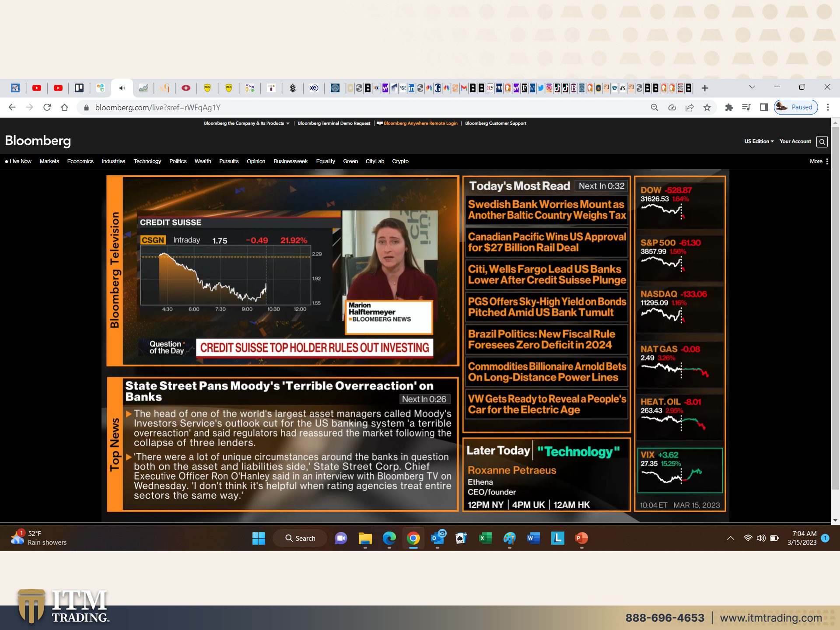Expand Bloomberg the Company & Its Products
Screen dimensions: 840x630
coord(246,123)
